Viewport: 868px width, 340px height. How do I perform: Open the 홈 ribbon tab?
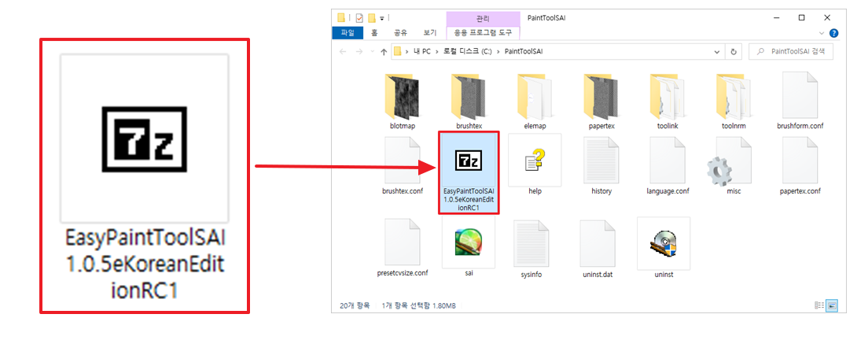375,33
